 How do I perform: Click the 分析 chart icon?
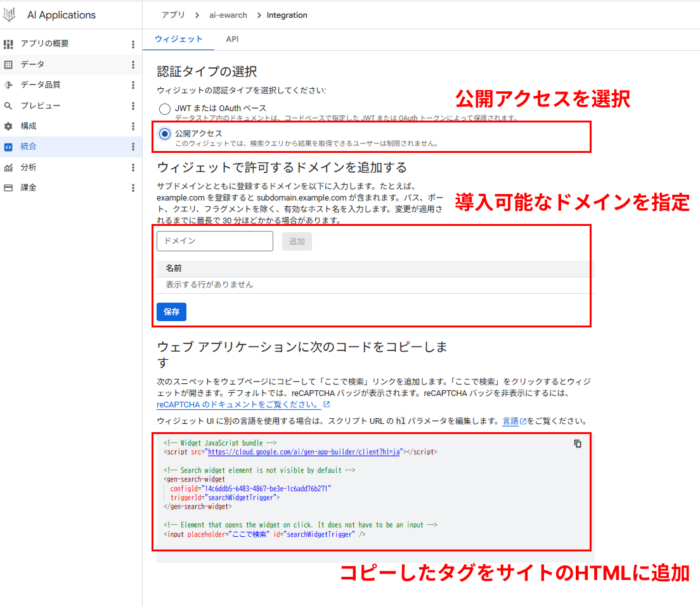point(8,168)
